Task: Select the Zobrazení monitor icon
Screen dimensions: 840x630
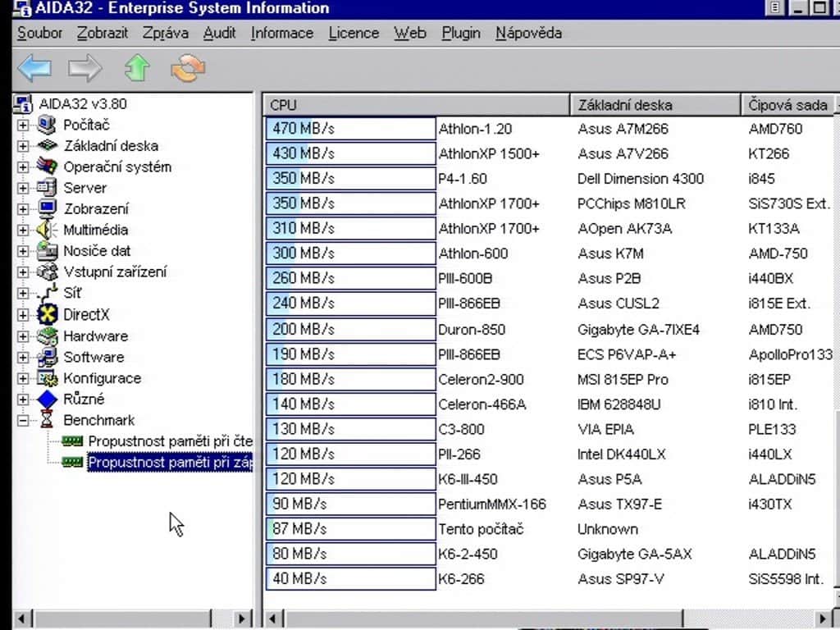Action: (47, 208)
